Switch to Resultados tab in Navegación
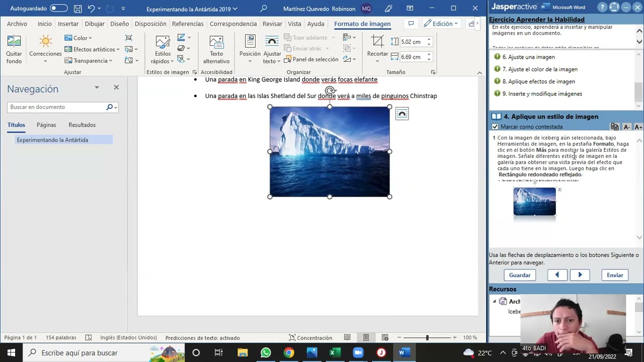This screenshot has width=644, height=362. pos(82,125)
